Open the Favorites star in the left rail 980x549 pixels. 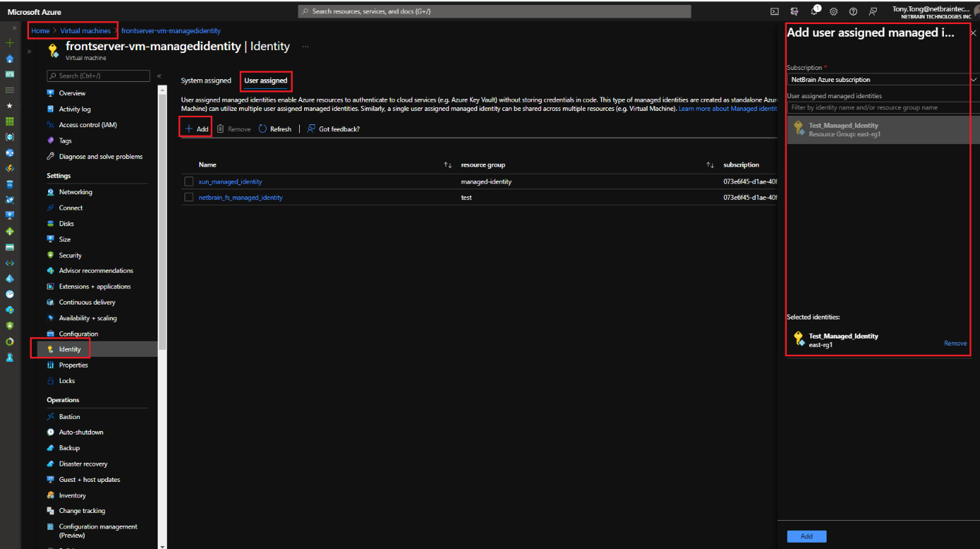coord(10,105)
